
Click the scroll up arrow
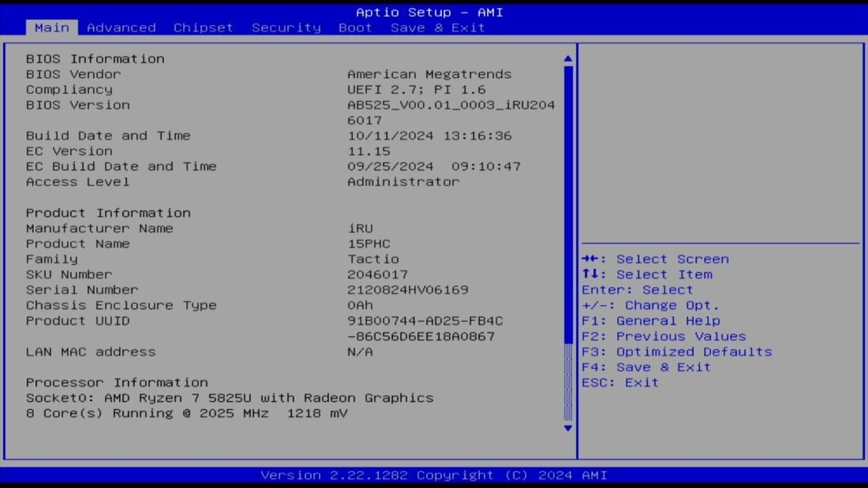[x=568, y=58]
